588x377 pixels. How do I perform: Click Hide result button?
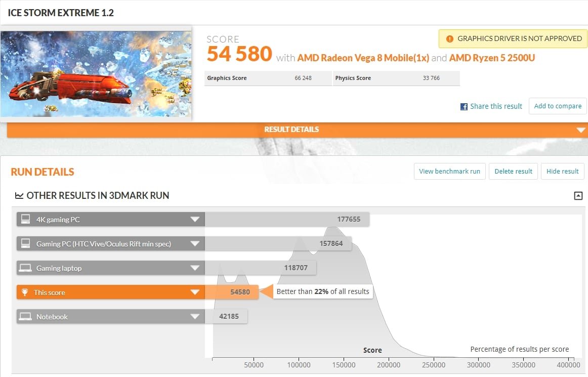(x=562, y=172)
